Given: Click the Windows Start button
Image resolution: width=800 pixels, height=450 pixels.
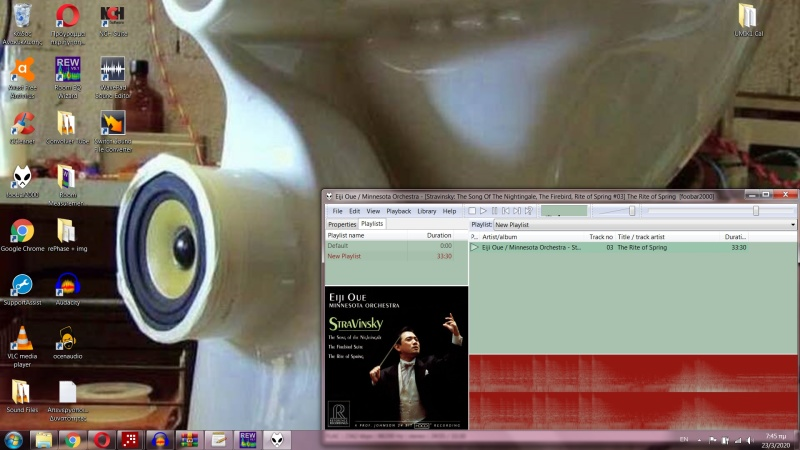Looking at the screenshot, I should pyautogui.click(x=13, y=440).
